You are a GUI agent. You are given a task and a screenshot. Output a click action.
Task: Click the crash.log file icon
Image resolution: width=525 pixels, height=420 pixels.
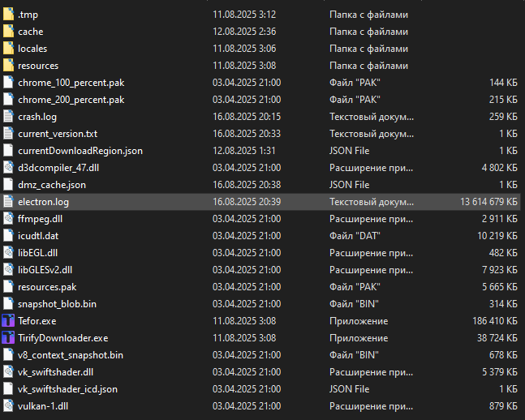[8, 116]
